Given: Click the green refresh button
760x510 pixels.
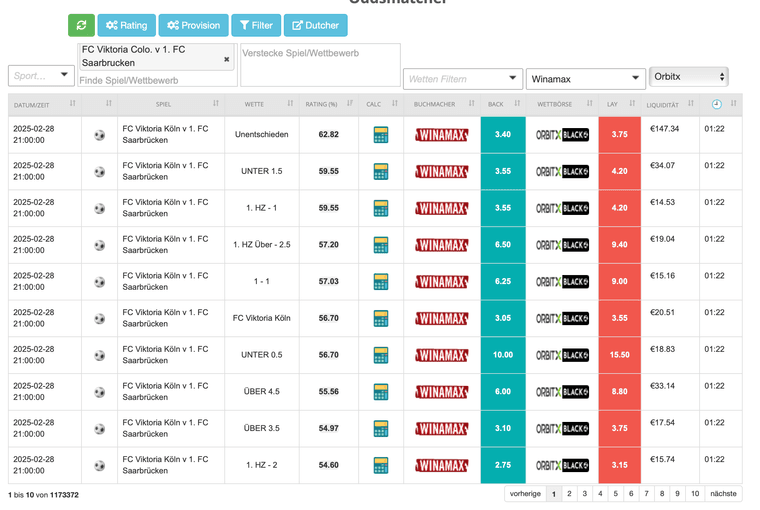Looking at the screenshot, I should [x=81, y=25].
